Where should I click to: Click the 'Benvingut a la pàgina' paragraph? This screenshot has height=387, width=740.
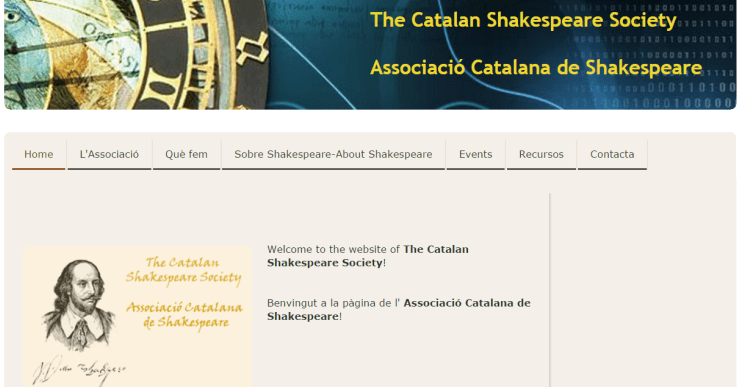[x=399, y=310]
